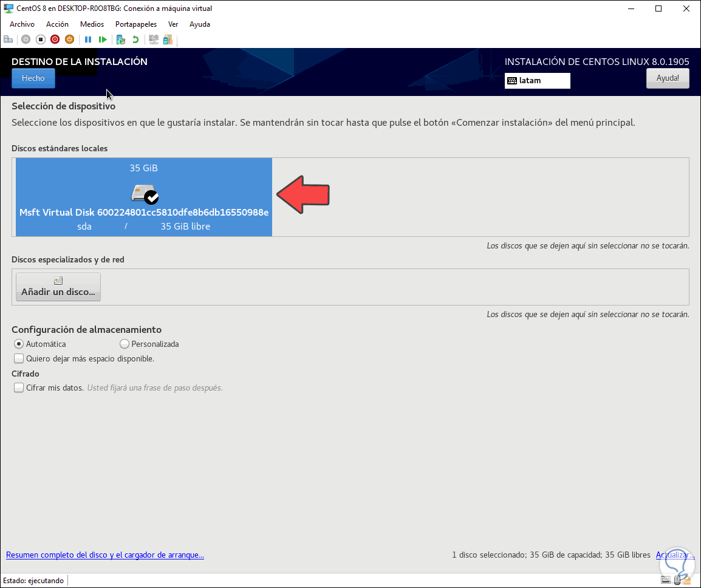
Task: Click the Ctrl+Alt+Del toolbar icon
Action: pos(8,40)
